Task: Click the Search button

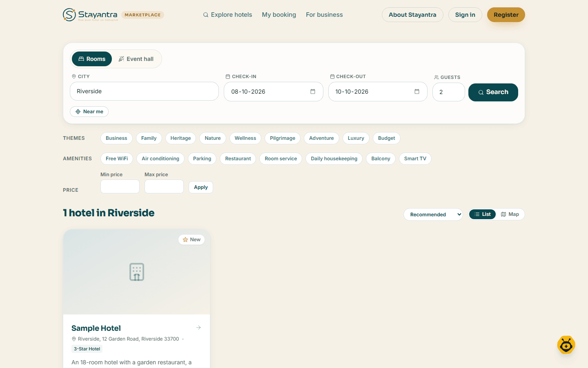Action: [493, 92]
